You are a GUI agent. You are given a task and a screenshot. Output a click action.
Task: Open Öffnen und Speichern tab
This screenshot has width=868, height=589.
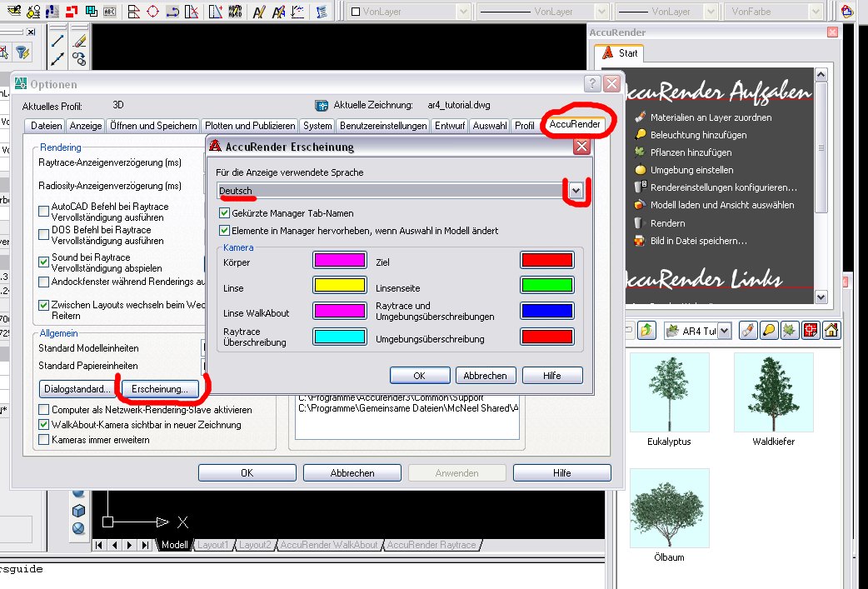coord(153,126)
